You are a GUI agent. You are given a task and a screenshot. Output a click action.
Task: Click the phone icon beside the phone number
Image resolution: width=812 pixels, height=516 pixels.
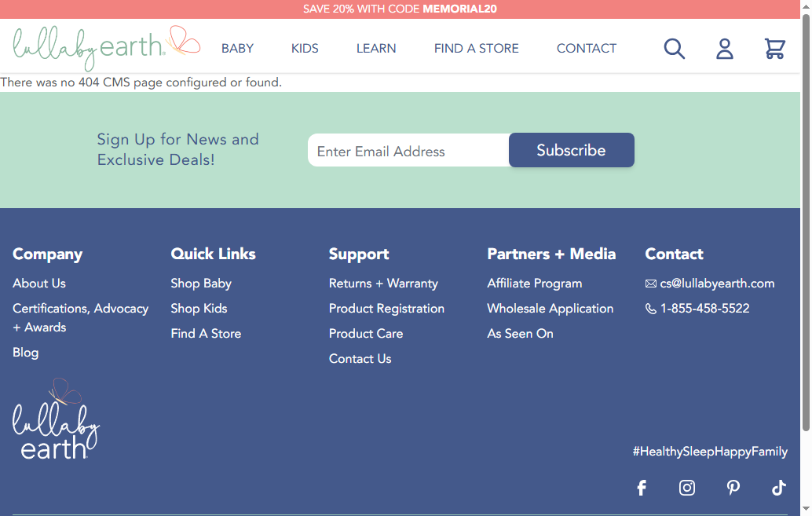(x=651, y=309)
